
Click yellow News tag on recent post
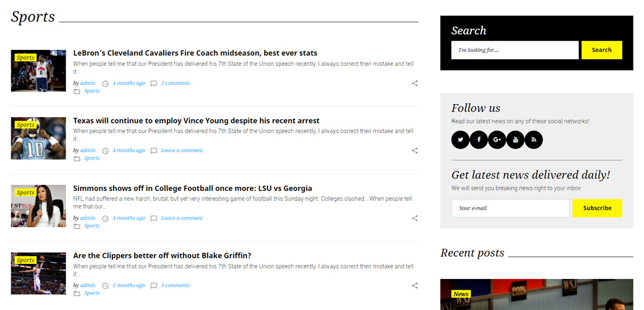point(461,294)
